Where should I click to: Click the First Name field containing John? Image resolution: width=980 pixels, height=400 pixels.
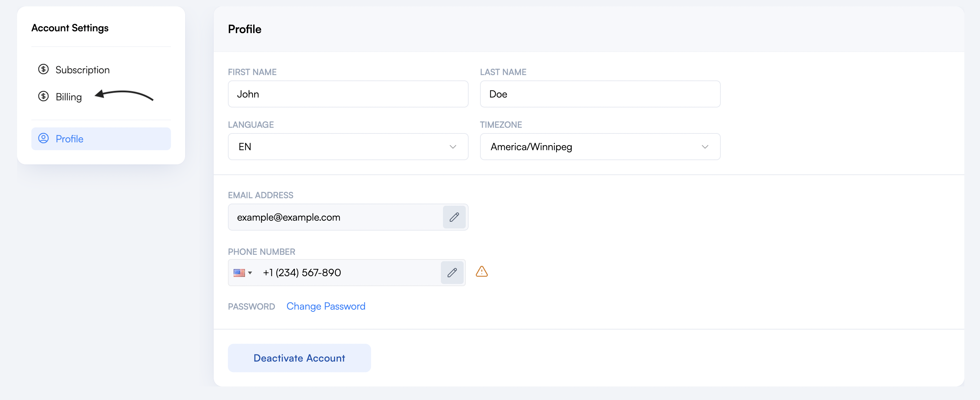[x=348, y=94]
